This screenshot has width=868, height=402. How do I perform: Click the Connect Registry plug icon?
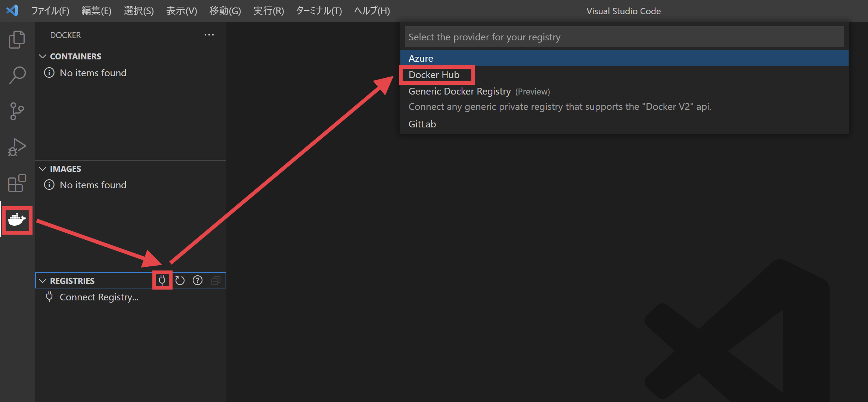(x=162, y=280)
